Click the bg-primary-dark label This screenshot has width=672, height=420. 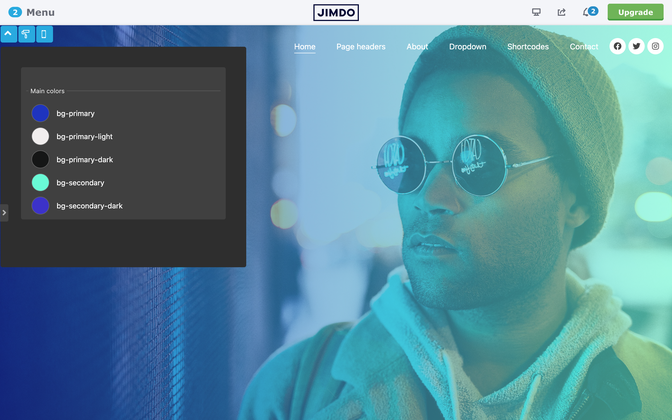point(85,160)
